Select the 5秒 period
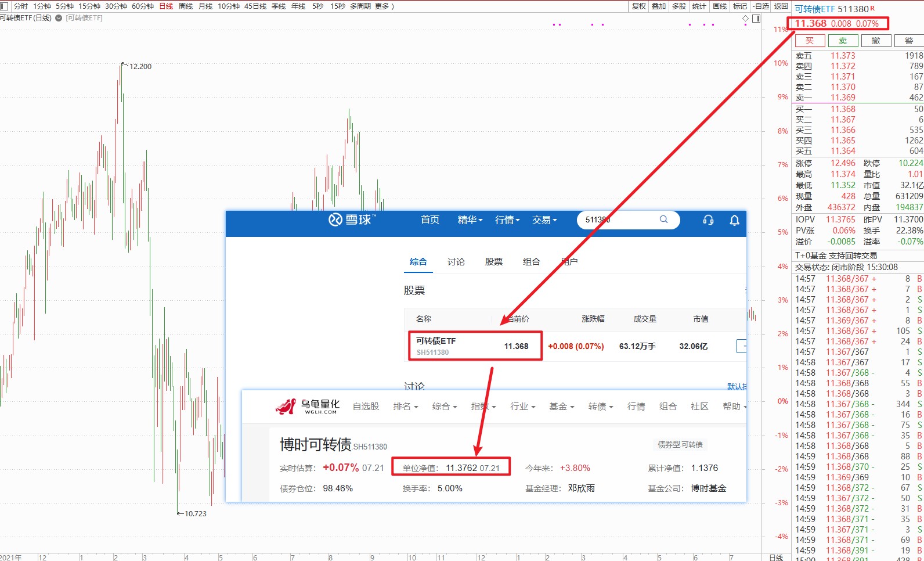Screen dimensions: 924x561 (317, 6)
